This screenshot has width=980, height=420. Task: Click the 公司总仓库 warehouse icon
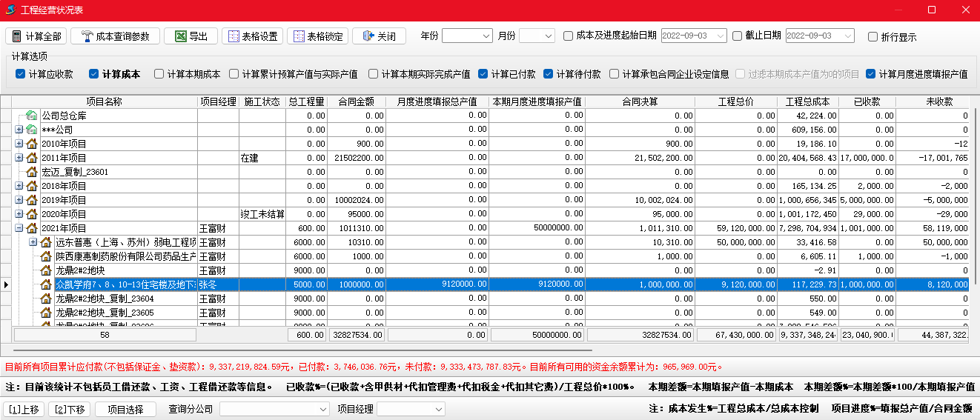click(x=32, y=116)
